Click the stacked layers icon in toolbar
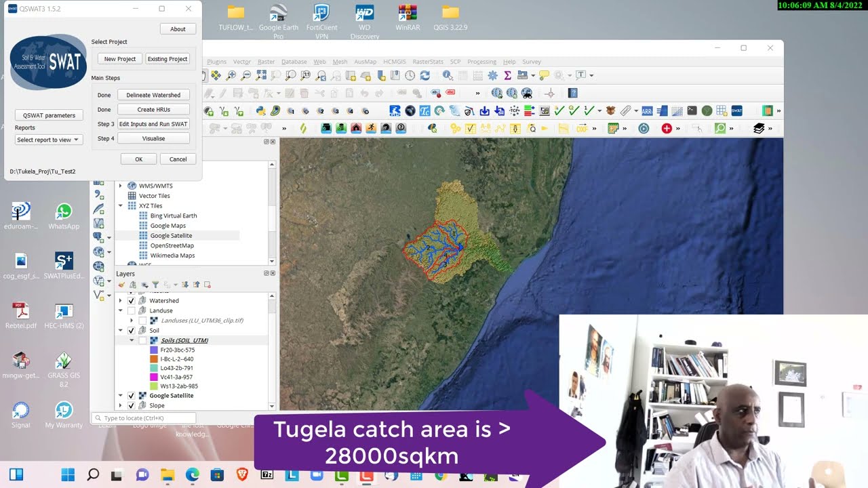The height and width of the screenshot is (488, 868). point(759,128)
